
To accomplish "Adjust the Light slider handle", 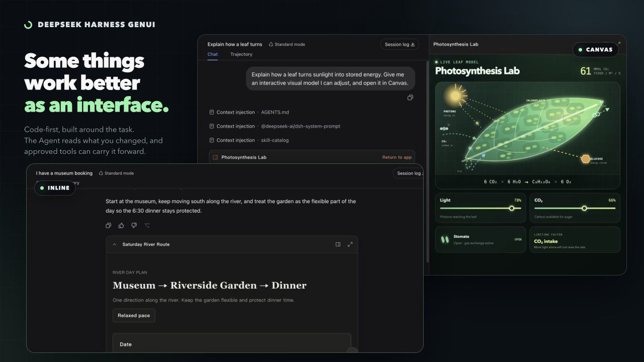I will [512, 208].
